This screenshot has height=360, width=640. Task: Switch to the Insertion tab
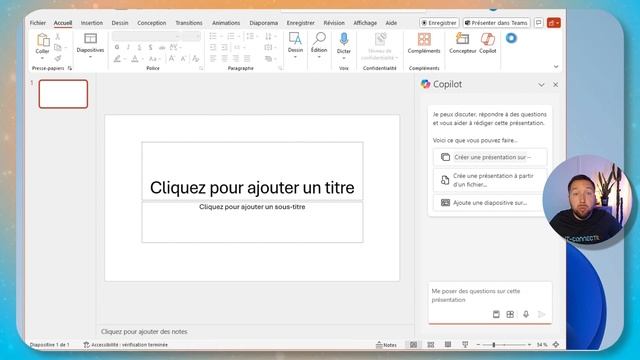click(92, 23)
